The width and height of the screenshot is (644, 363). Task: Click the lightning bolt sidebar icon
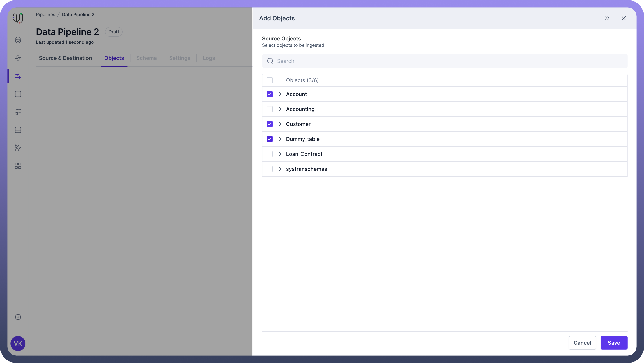coord(18,58)
